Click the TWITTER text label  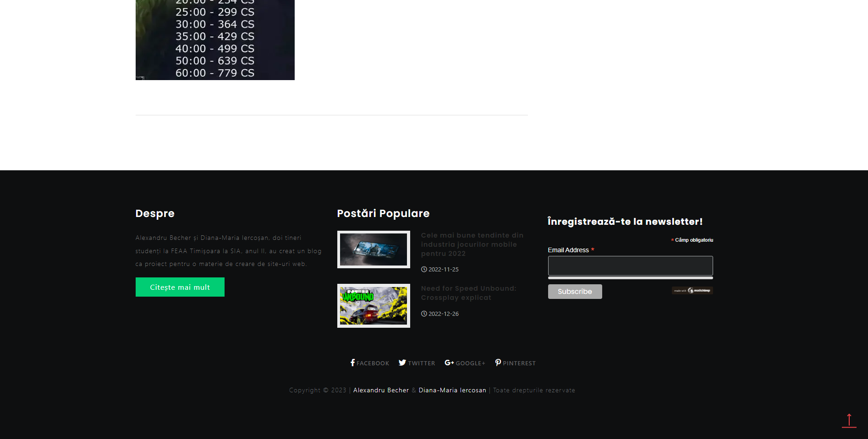click(422, 363)
